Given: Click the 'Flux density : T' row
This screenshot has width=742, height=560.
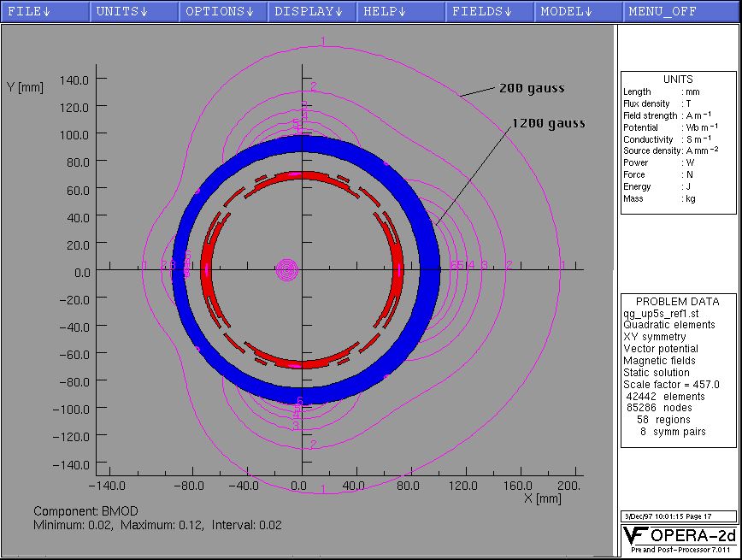Looking at the screenshot, I should click(x=657, y=103).
